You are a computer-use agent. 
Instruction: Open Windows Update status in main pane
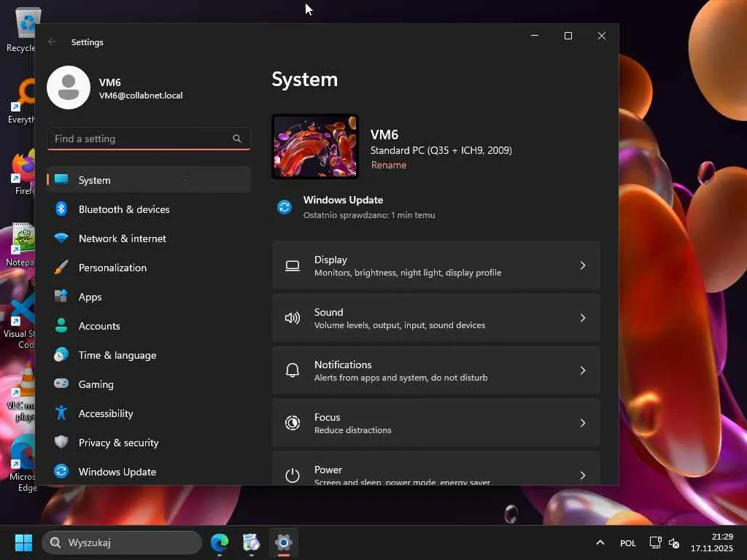click(x=356, y=207)
